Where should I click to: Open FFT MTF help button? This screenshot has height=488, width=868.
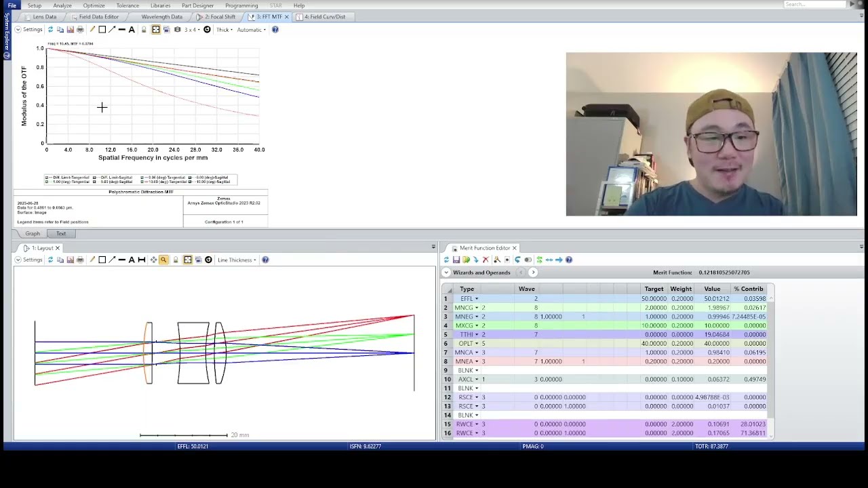coord(275,30)
